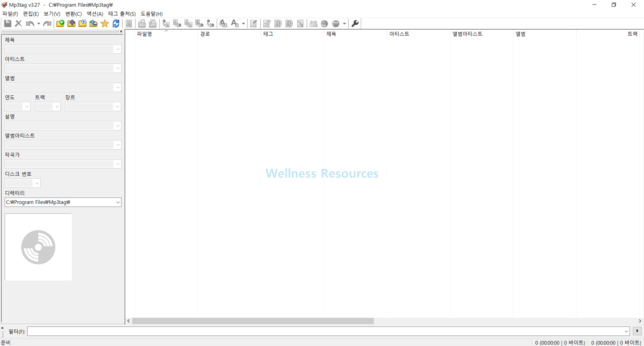The width and height of the screenshot is (644, 346).
Task: Click the Export icon with curved arrow
Action: tap(267, 24)
